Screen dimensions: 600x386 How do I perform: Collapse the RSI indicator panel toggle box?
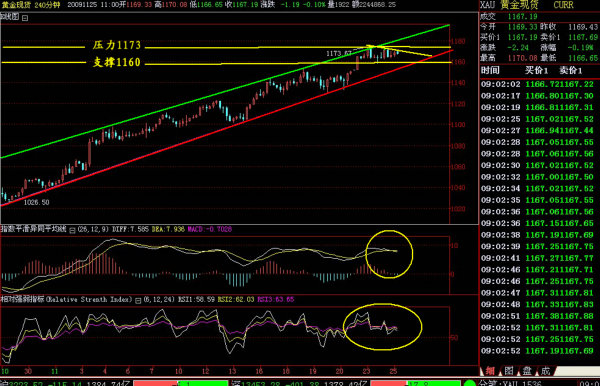tap(138, 301)
